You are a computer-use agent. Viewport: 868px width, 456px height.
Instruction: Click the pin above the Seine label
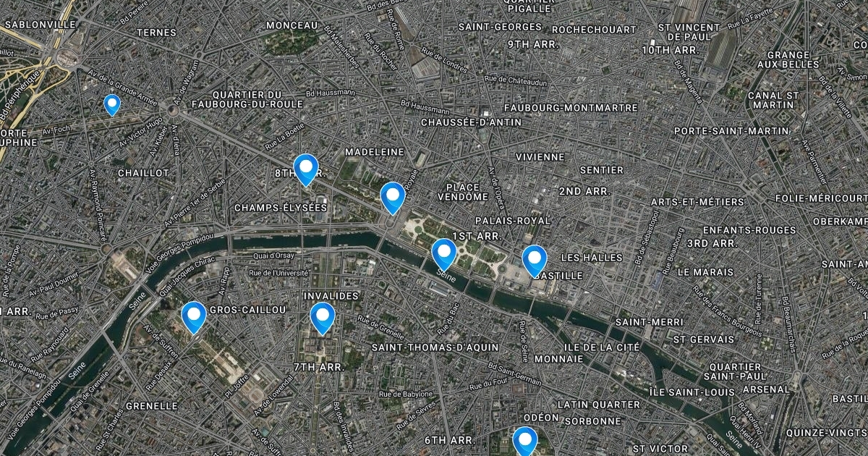[x=443, y=255]
